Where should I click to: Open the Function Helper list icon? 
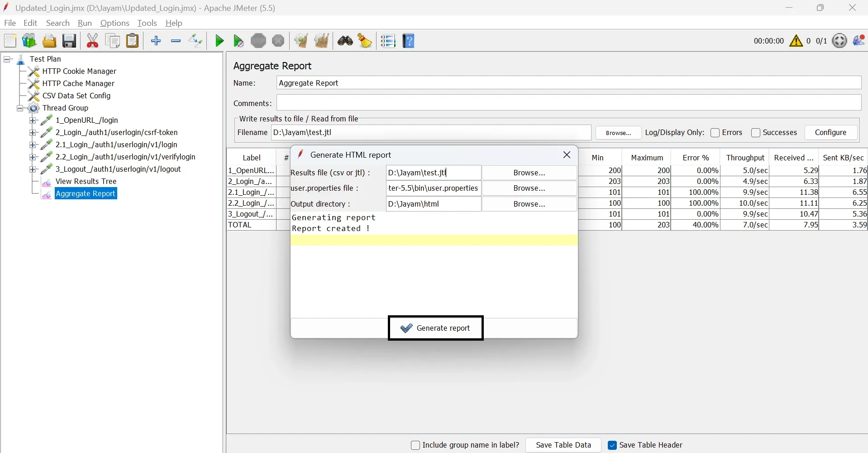(x=388, y=41)
